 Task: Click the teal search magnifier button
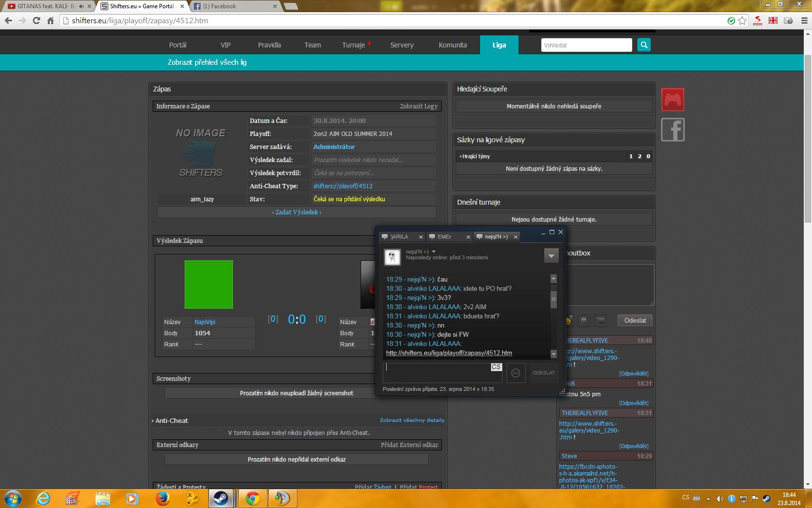[644, 45]
